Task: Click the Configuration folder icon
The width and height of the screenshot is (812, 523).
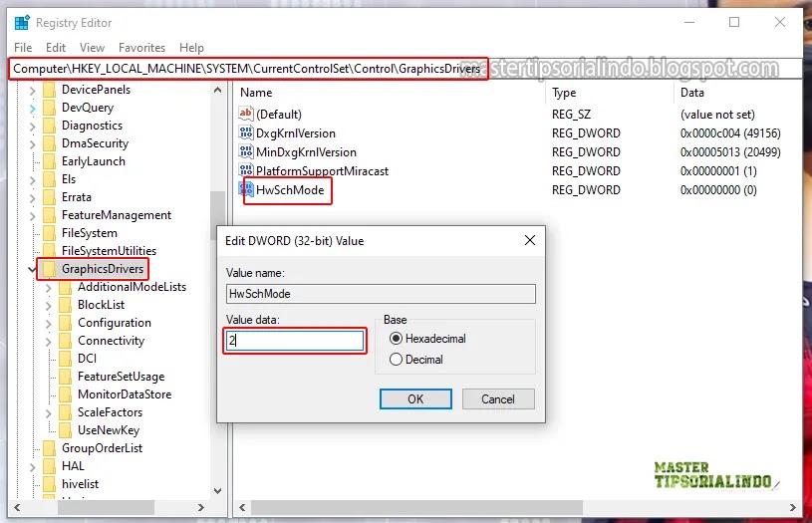Action: point(65,323)
